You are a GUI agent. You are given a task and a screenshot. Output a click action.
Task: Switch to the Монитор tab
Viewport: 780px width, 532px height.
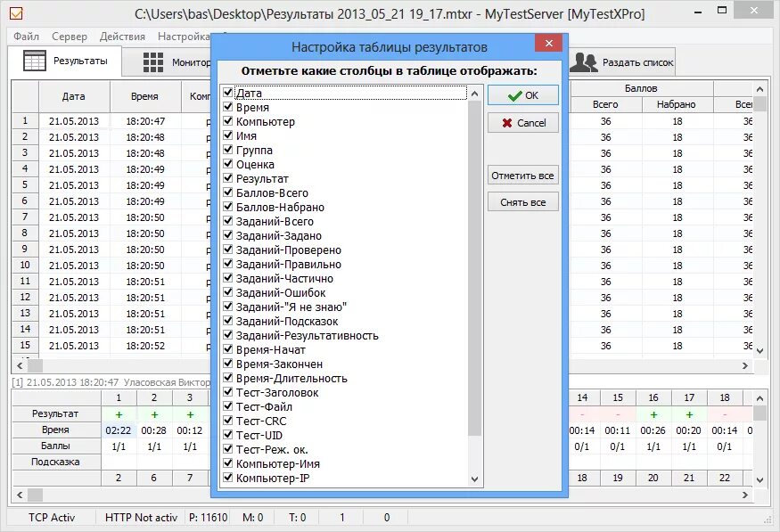[168, 62]
